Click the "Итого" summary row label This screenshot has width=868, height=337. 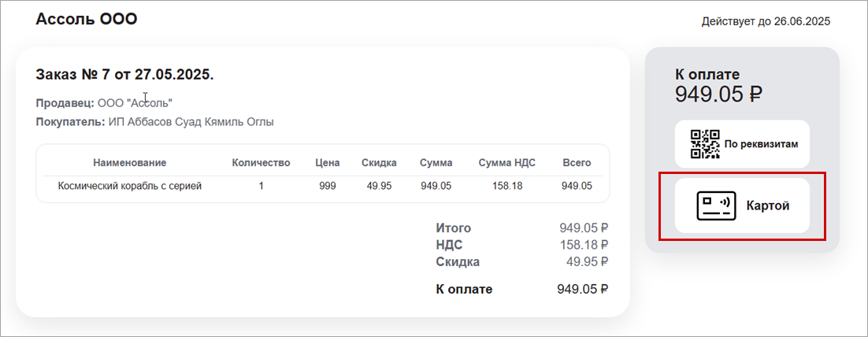tap(454, 228)
